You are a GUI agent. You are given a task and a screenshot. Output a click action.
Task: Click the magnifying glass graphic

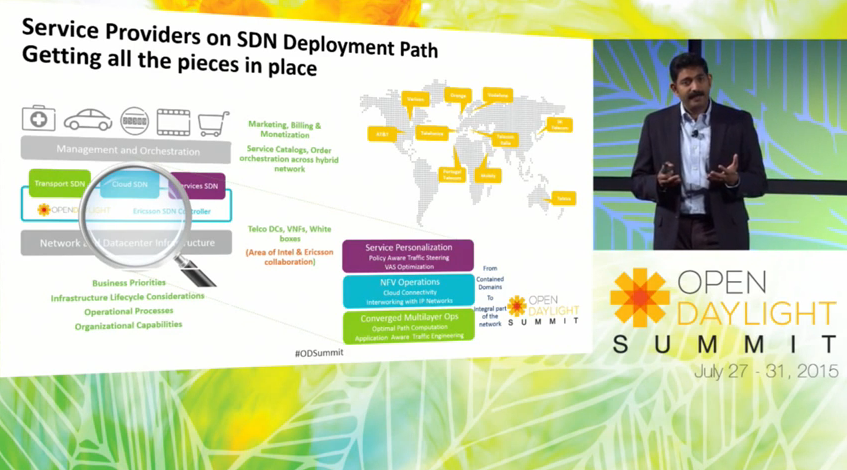[x=146, y=223]
